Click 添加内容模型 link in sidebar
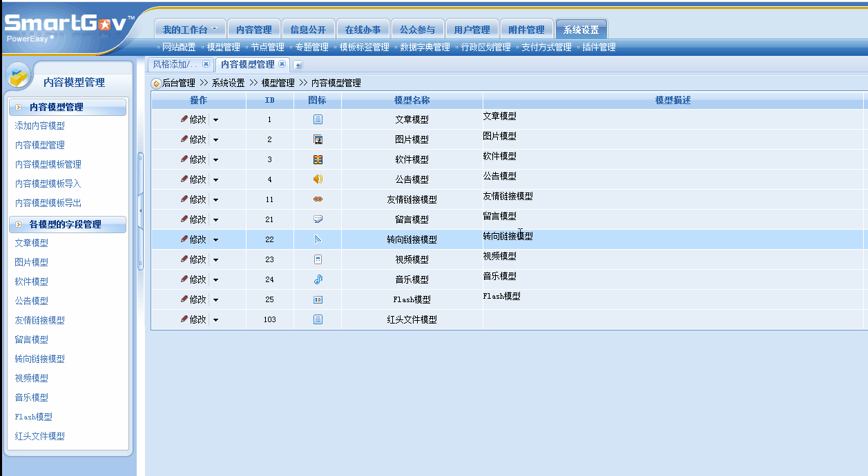868x476 pixels. [40, 126]
